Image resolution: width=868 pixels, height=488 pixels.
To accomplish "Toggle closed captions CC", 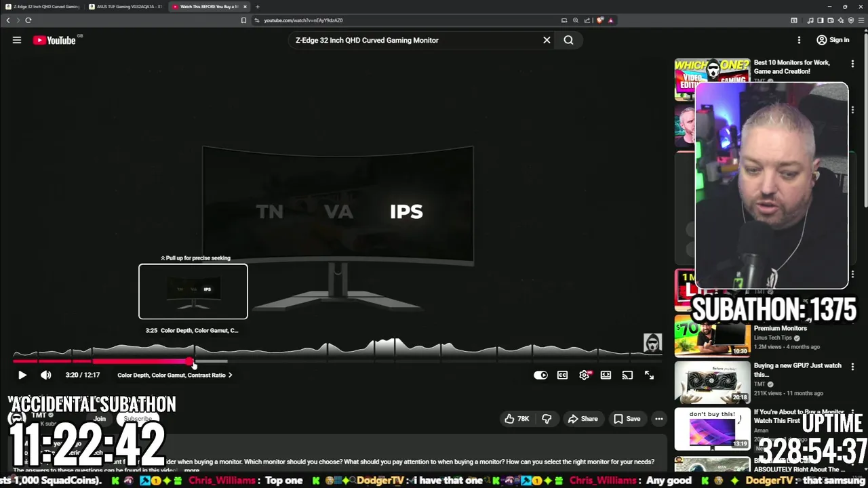I will pos(562,375).
